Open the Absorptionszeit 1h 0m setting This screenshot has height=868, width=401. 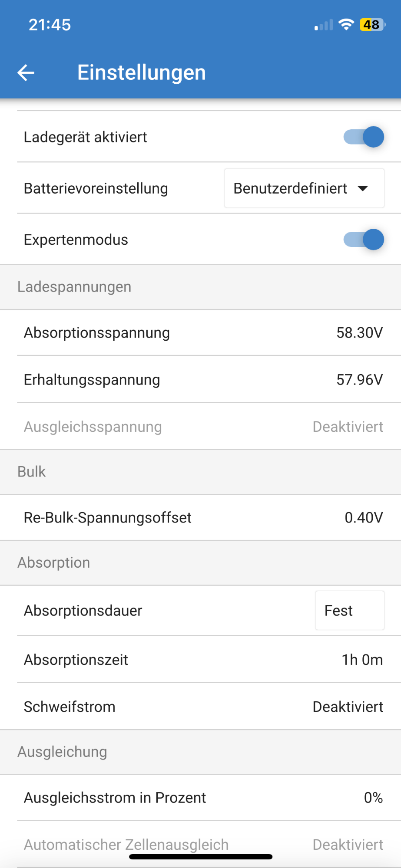(362, 660)
